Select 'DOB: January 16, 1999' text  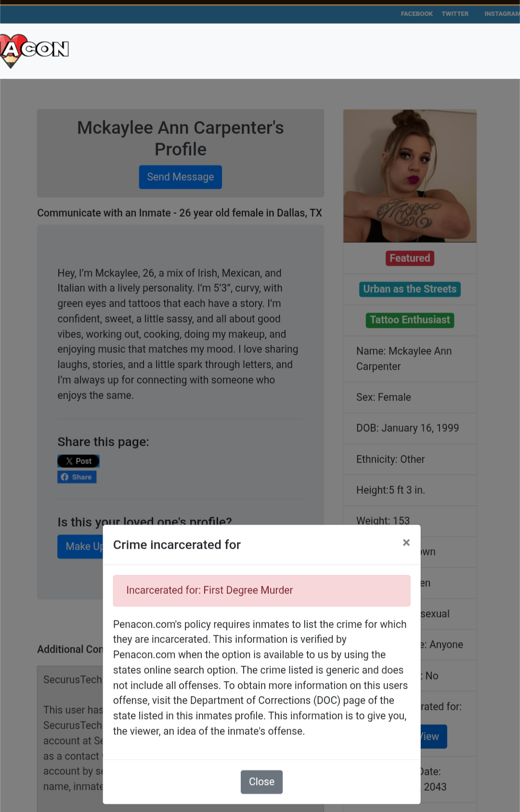coord(407,428)
